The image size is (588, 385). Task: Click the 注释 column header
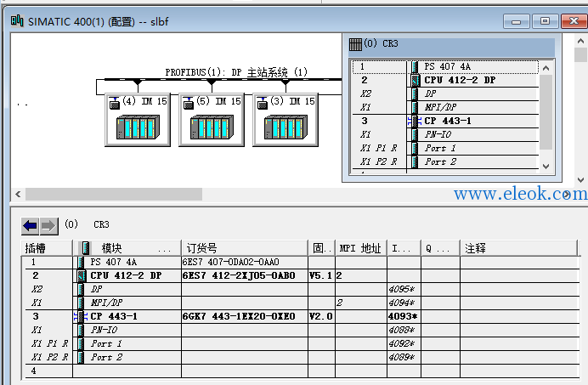coord(518,248)
